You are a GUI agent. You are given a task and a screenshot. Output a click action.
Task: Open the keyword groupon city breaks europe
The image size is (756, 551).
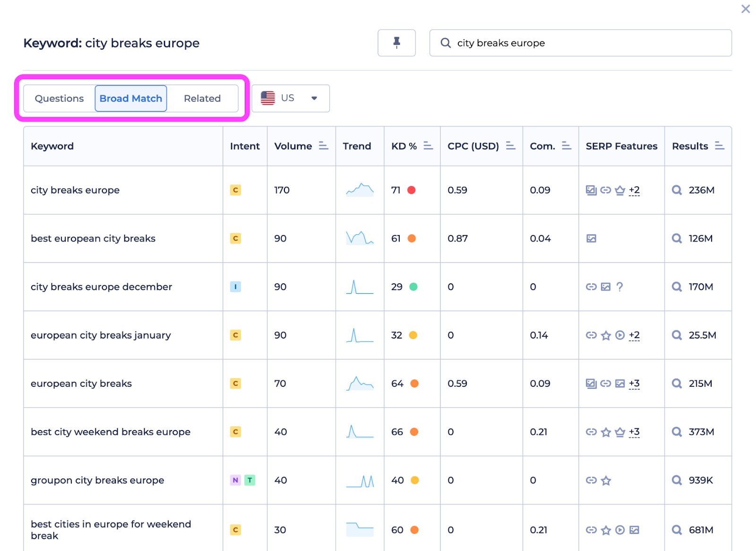(97, 480)
